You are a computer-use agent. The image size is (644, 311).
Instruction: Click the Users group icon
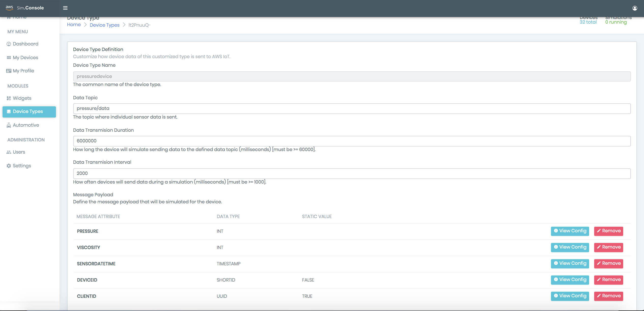(x=9, y=152)
